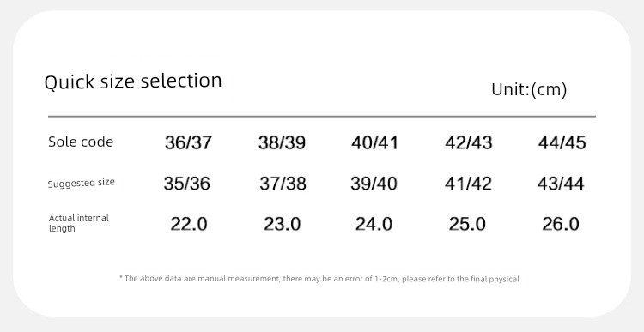Select sole code 38/39

pos(282,142)
